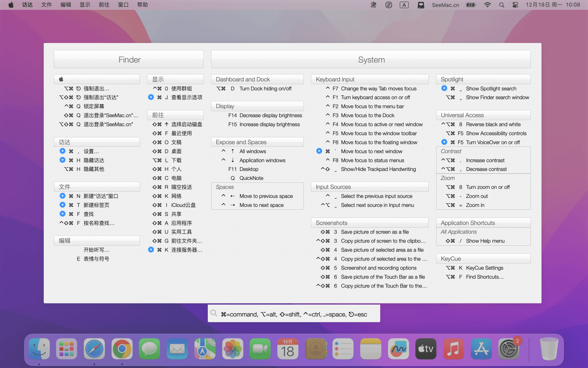
Task: Toggle the blue marker beside Show Spotlight search
Action: click(444, 88)
